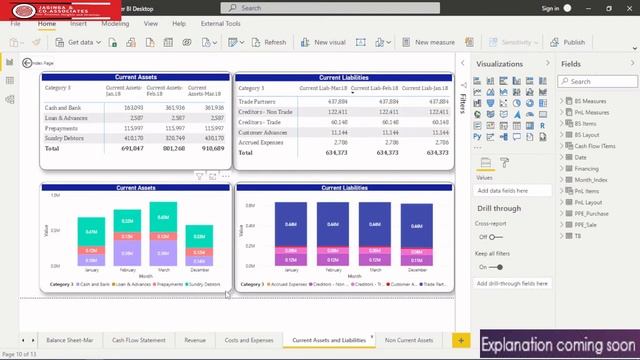Add a Python visual

pos(477,137)
